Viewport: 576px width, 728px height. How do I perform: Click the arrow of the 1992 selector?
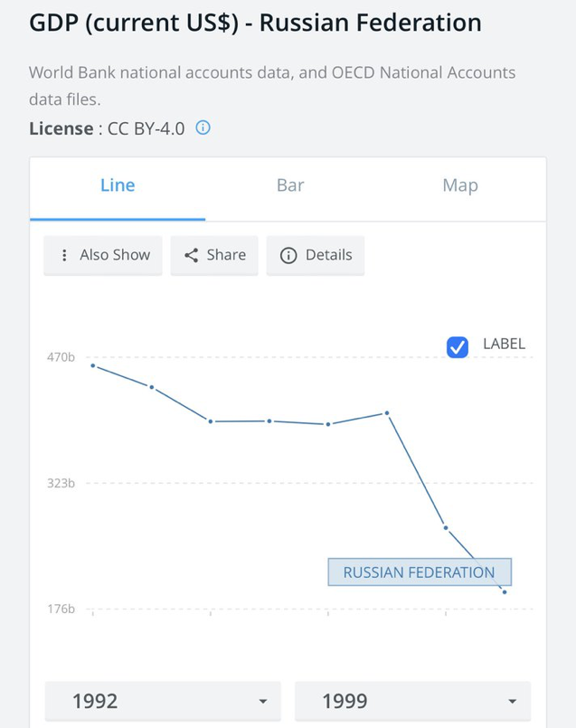point(263,701)
